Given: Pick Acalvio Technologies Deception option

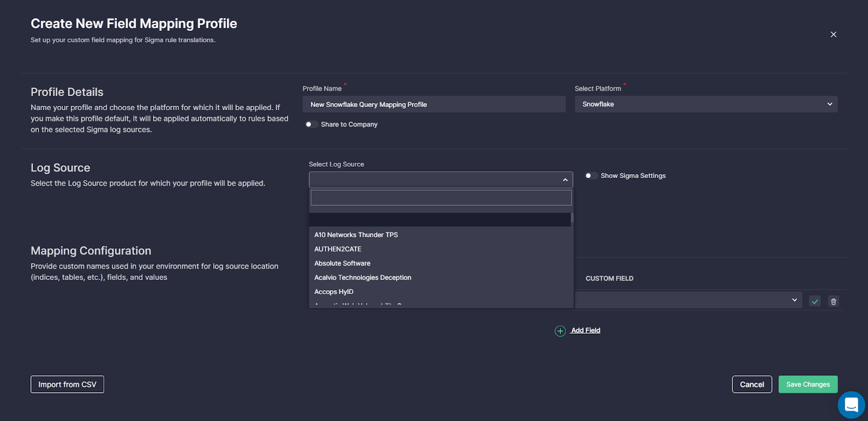Looking at the screenshot, I should pos(362,277).
